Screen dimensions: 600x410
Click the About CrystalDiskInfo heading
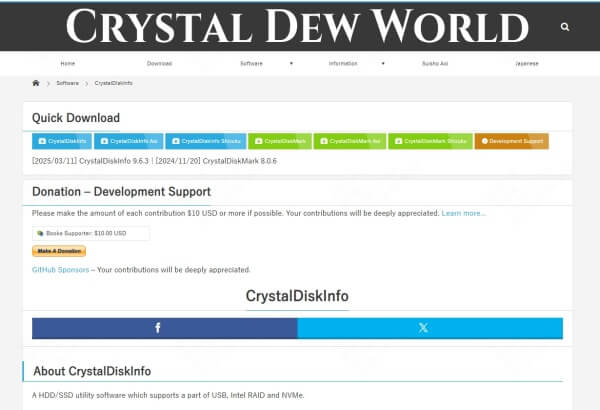[x=92, y=371]
